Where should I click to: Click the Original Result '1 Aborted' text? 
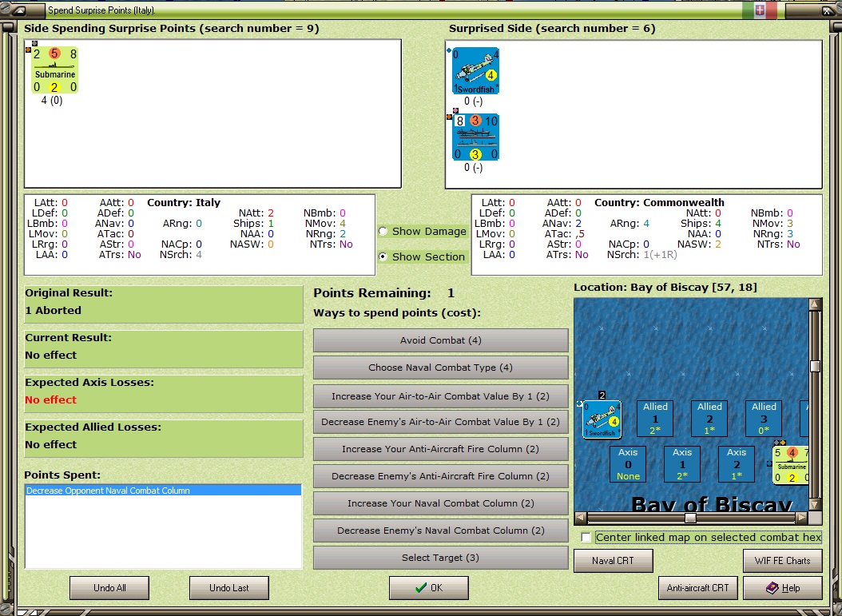tap(53, 311)
